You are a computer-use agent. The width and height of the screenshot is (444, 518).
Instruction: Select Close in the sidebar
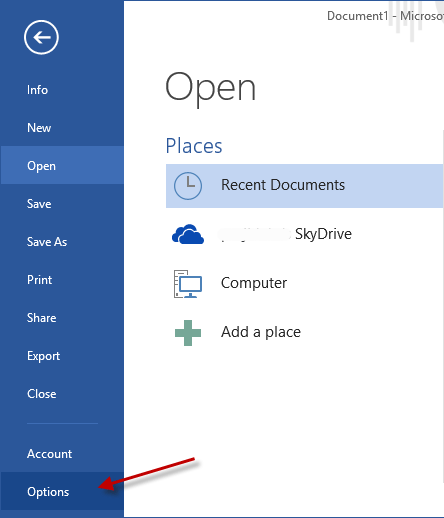[x=62, y=394]
